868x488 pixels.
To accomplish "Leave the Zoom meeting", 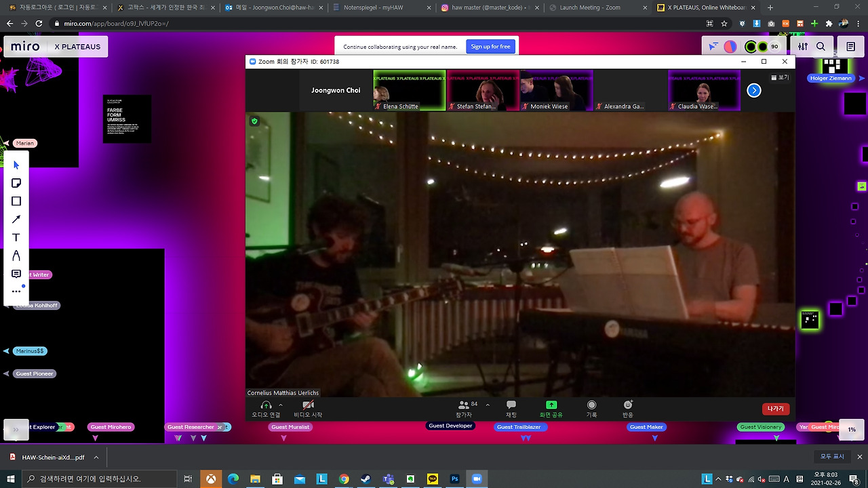I will (776, 409).
